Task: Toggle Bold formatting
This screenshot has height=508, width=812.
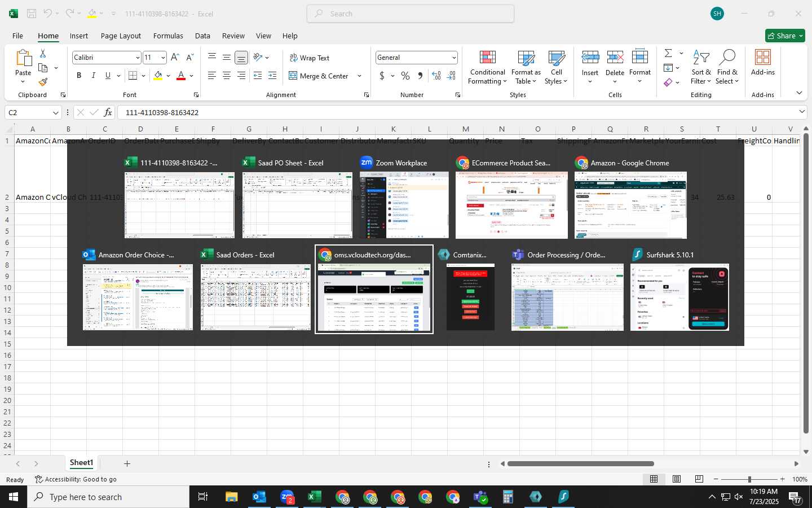Action: 79,76
